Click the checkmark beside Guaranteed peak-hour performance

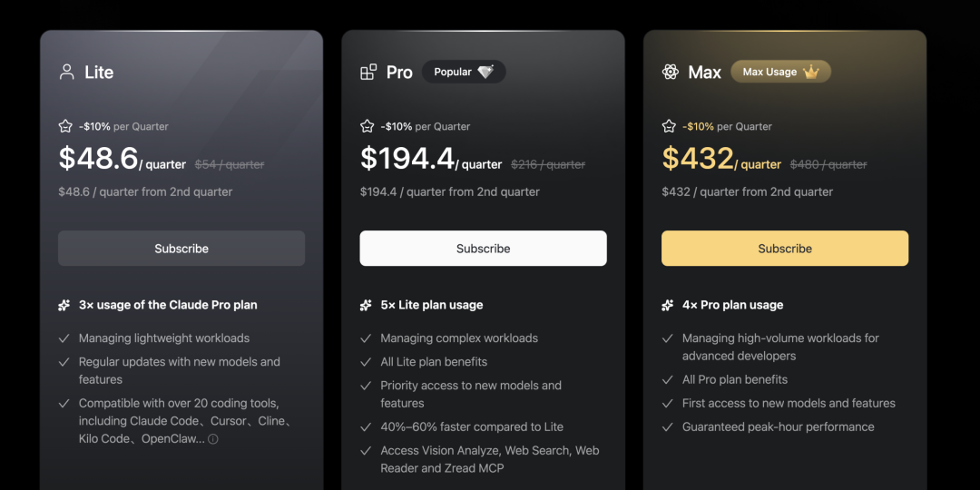click(668, 427)
